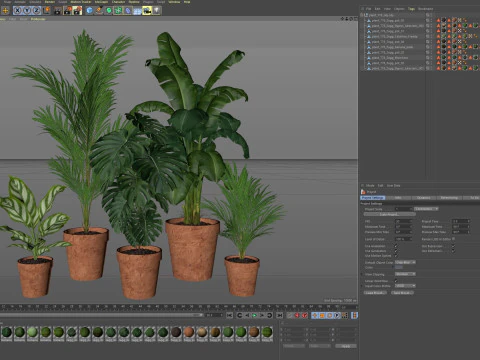Click the highlighted camera icon in toolbar
Image resolution: width=480 pixels, height=360 pixels.
pyautogui.click(x=147, y=11)
